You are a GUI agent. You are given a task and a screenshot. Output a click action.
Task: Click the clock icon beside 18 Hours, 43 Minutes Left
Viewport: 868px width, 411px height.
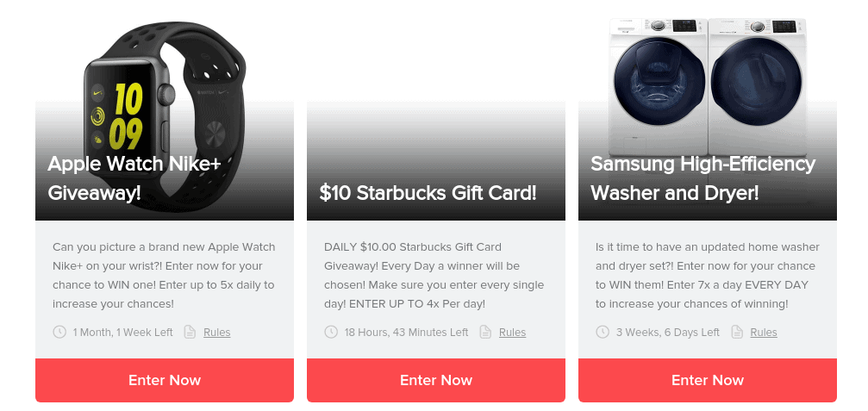tap(331, 332)
